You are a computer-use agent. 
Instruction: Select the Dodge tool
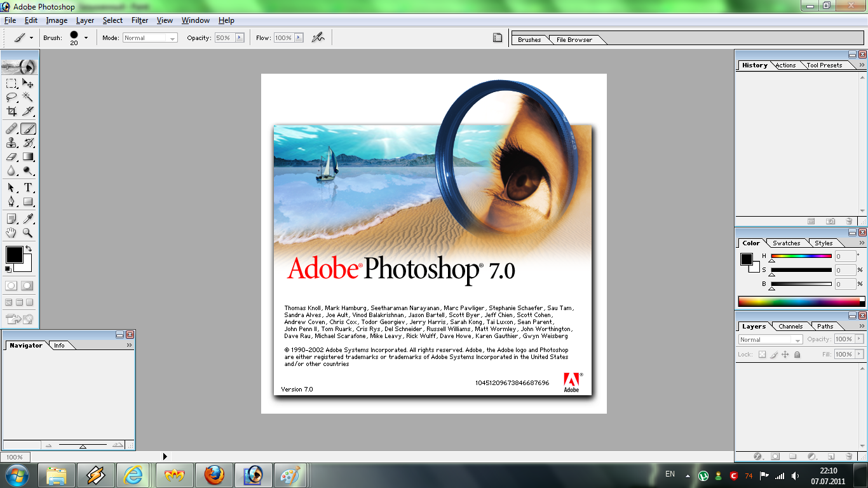tap(28, 170)
